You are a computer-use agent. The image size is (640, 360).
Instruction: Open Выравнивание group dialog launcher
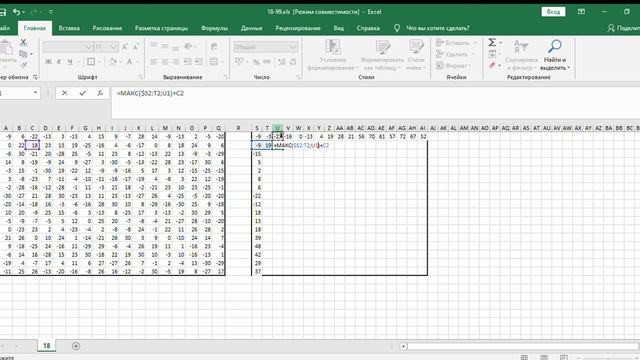coord(226,77)
